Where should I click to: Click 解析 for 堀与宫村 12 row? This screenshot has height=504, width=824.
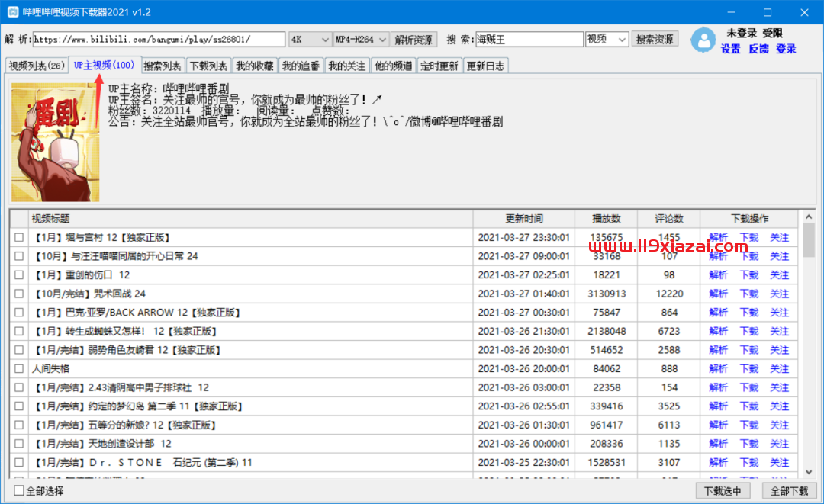coord(718,237)
